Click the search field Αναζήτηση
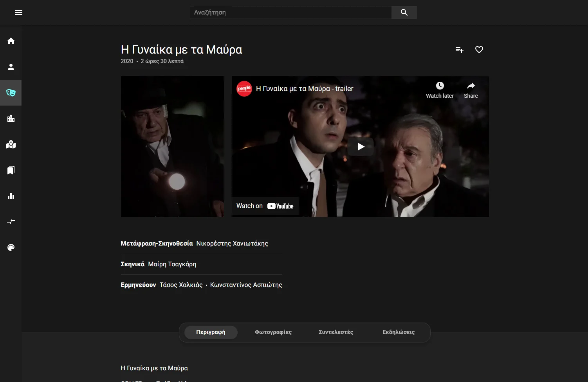This screenshot has height=382, width=588. 291,13
